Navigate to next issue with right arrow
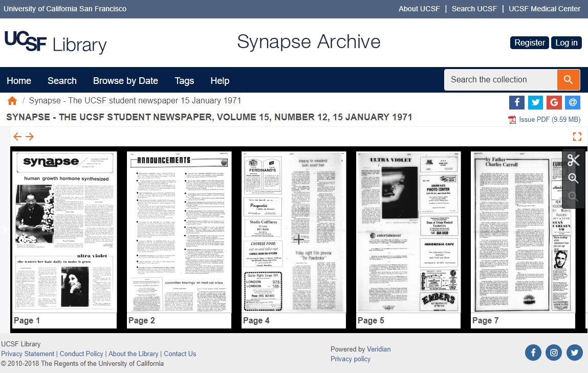The width and height of the screenshot is (588, 373). click(x=29, y=136)
